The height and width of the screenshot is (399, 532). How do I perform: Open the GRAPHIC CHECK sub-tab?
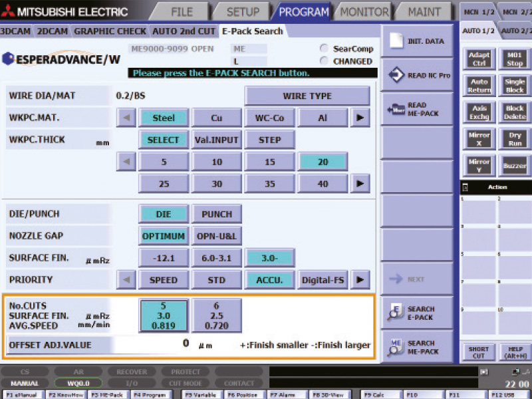[110, 31]
